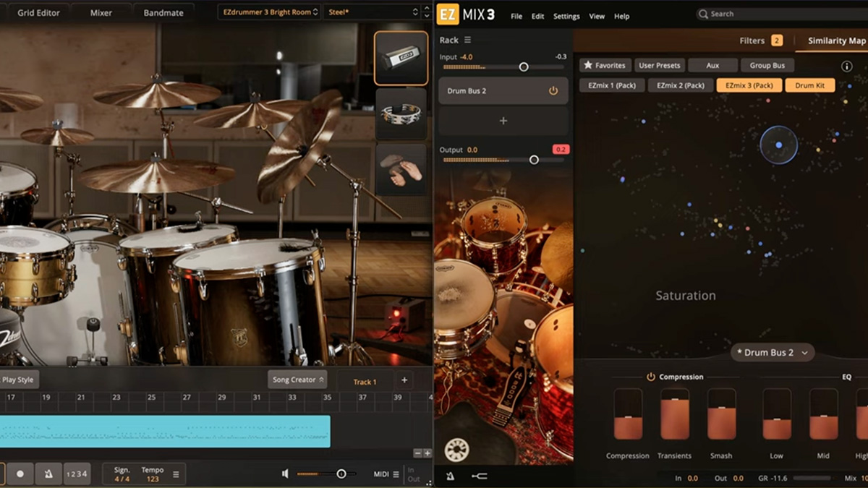
Task: Open the Rack hamburger menu
Action: point(467,40)
